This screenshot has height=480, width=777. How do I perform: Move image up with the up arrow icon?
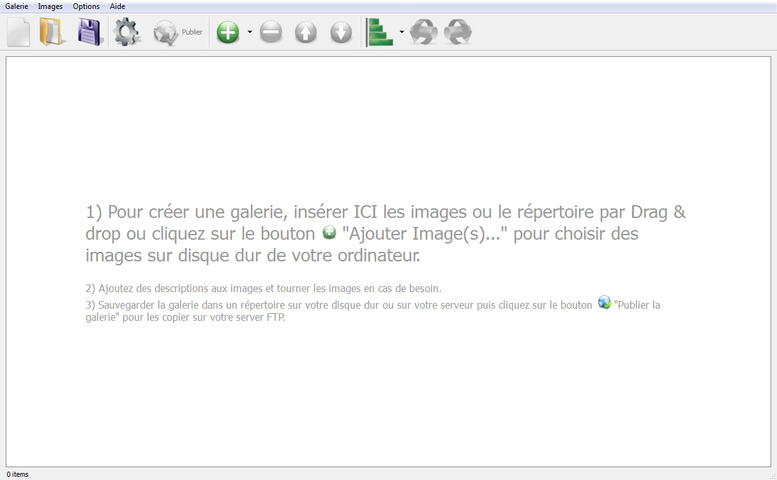(306, 33)
